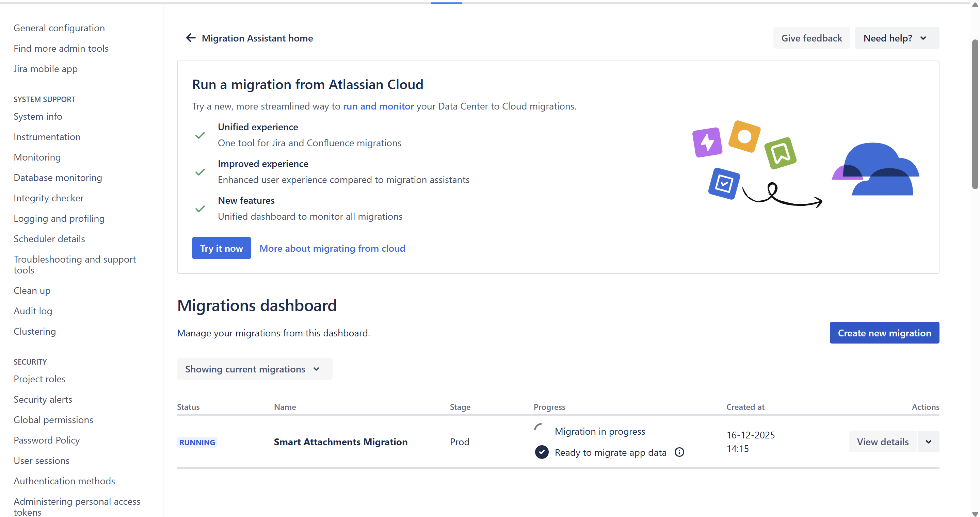980x517 pixels.
Task: Click the info icon beside Ready to migrate app data
Action: 679,452
